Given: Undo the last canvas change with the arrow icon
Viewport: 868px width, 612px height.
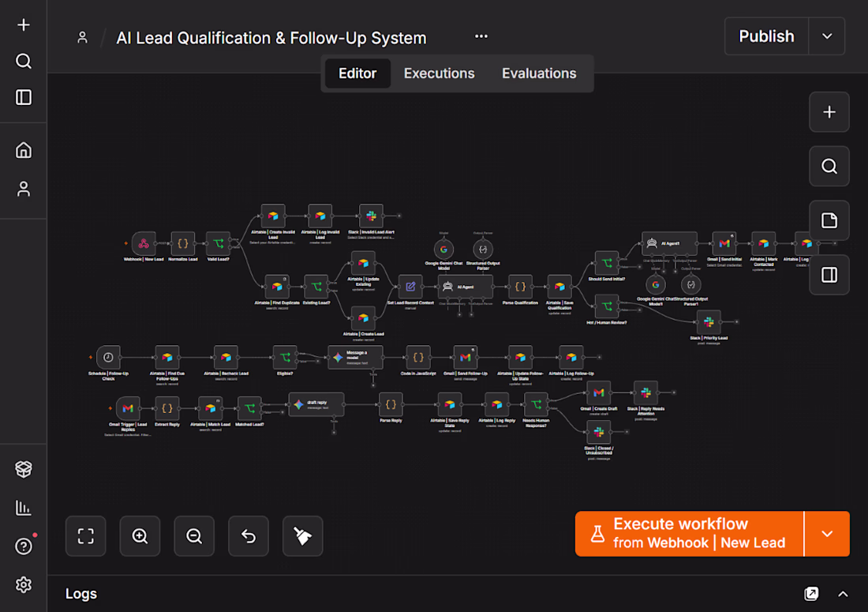Looking at the screenshot, I should click(x=248, y=536).
